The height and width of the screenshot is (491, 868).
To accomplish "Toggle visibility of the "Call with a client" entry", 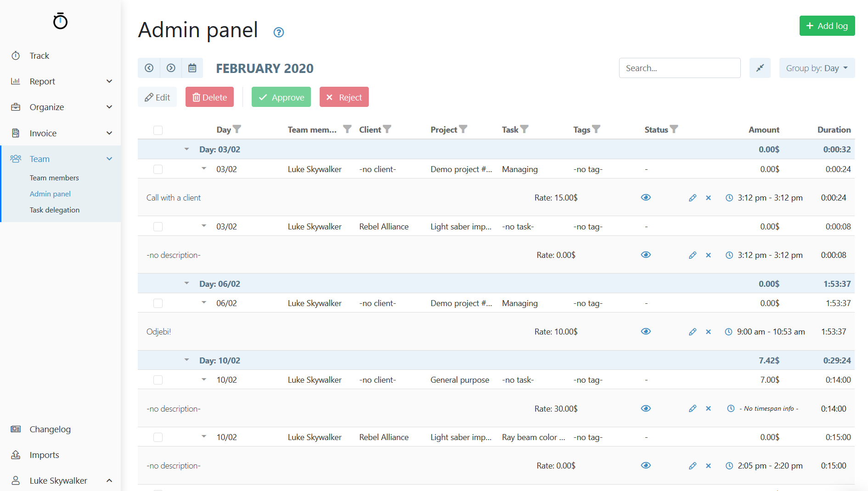I will tap(646, 198).
